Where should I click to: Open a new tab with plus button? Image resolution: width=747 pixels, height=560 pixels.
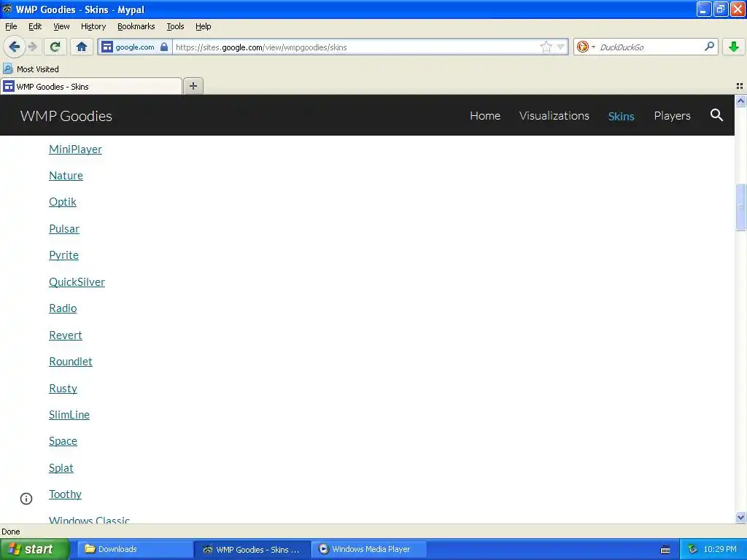[x=193, y=86]
